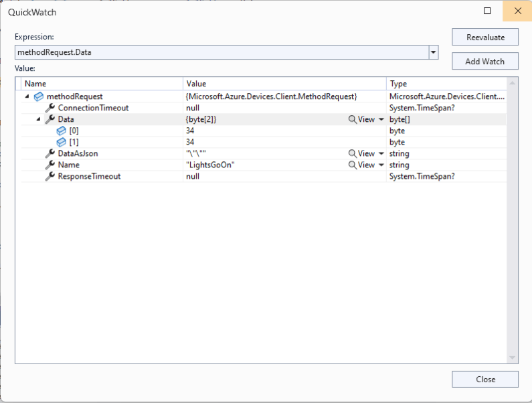
Task: Click the cube icon for array element [1]
Action: [62, 142]
